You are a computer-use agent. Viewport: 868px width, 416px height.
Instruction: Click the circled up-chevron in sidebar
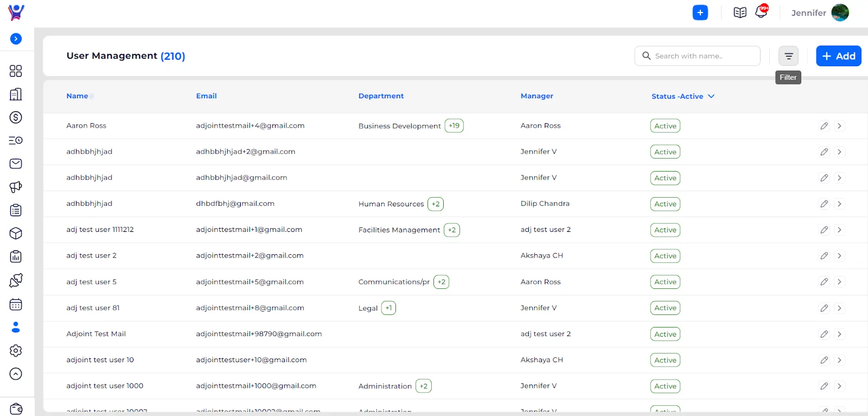coord(16,374)
